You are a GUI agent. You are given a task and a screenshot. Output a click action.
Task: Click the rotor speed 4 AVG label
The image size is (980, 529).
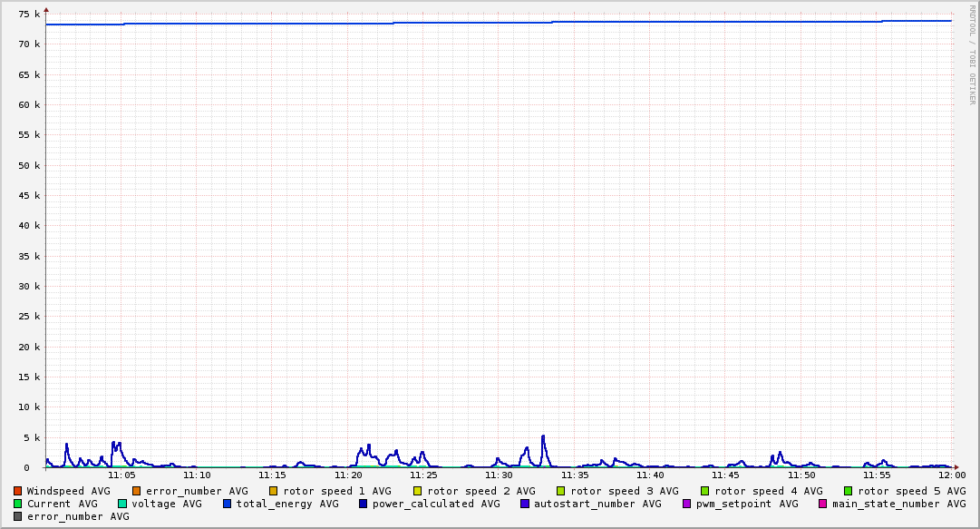pyautogui.click(x=769, y=491)
